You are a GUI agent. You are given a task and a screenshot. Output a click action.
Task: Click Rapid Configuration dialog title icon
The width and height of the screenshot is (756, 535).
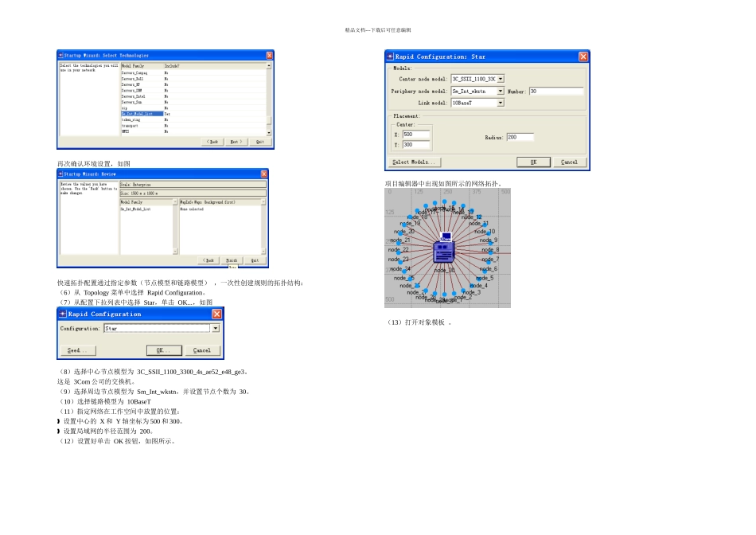[62, 314]
